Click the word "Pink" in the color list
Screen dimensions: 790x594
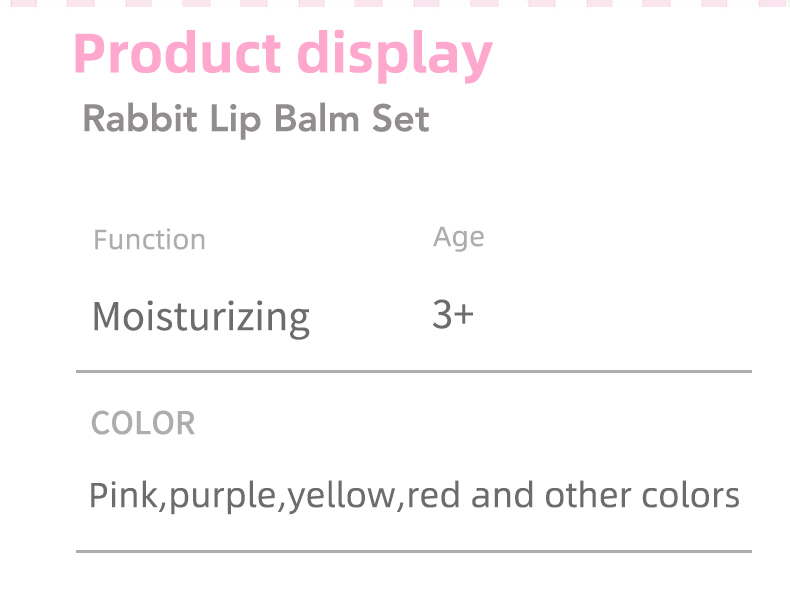pos(124,495)
